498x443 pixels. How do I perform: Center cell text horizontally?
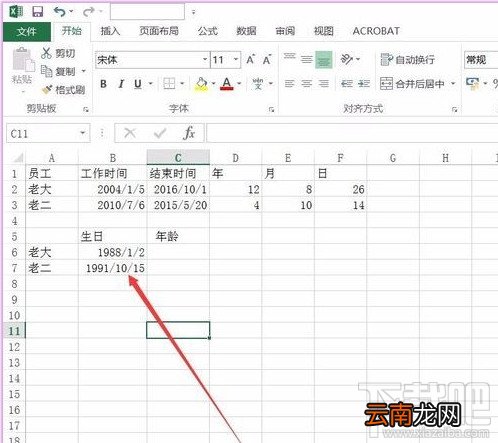(x=307, y=83)
